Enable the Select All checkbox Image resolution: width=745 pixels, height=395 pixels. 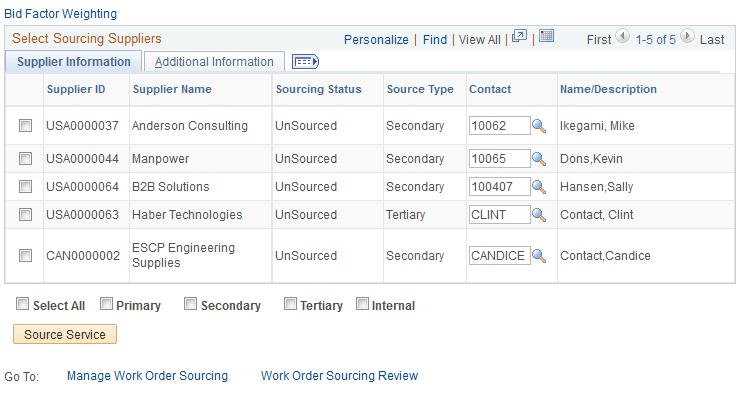coord(22,304)
